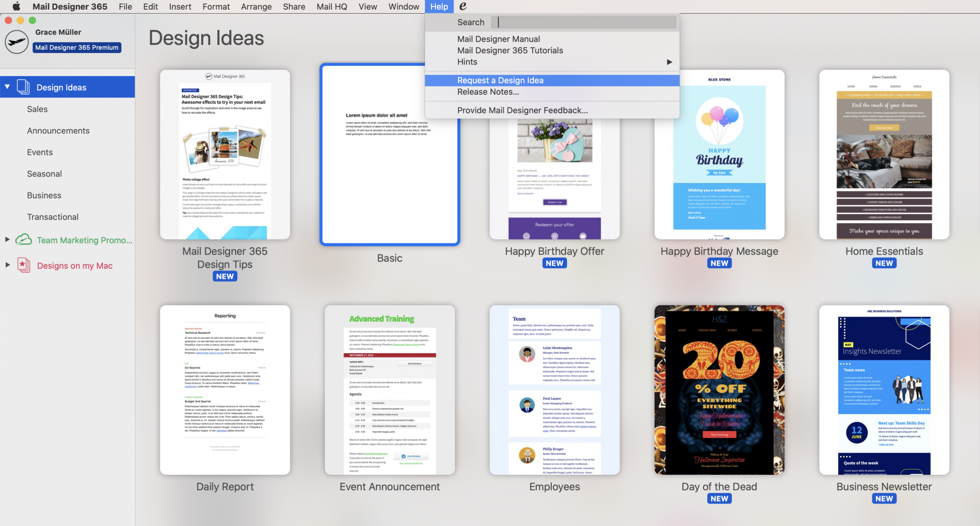980x526 pixels.
Task: Open the Window menu
Action: pyautogui.click(x=403, y=6)
